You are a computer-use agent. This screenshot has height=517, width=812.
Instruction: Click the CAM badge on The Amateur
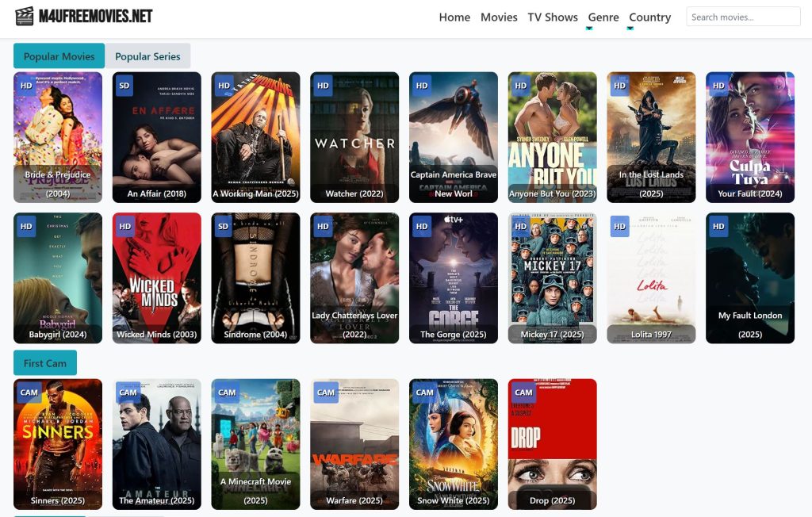coord(128,393)
